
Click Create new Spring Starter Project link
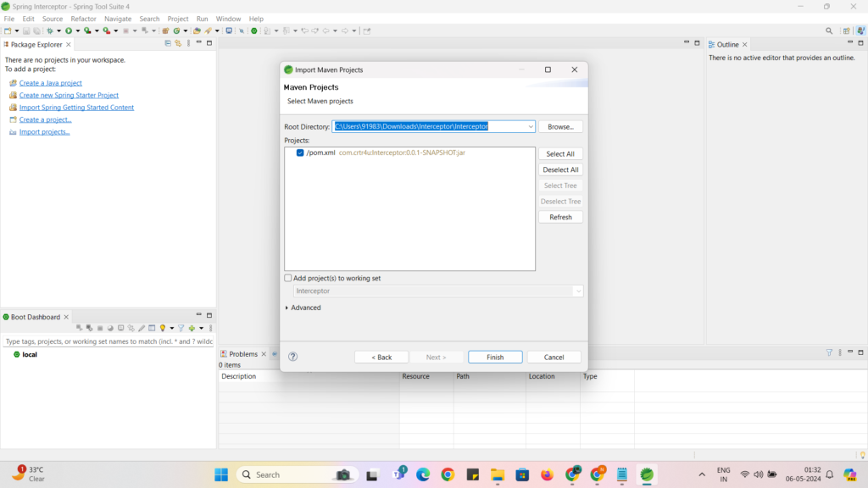point(69,95)
